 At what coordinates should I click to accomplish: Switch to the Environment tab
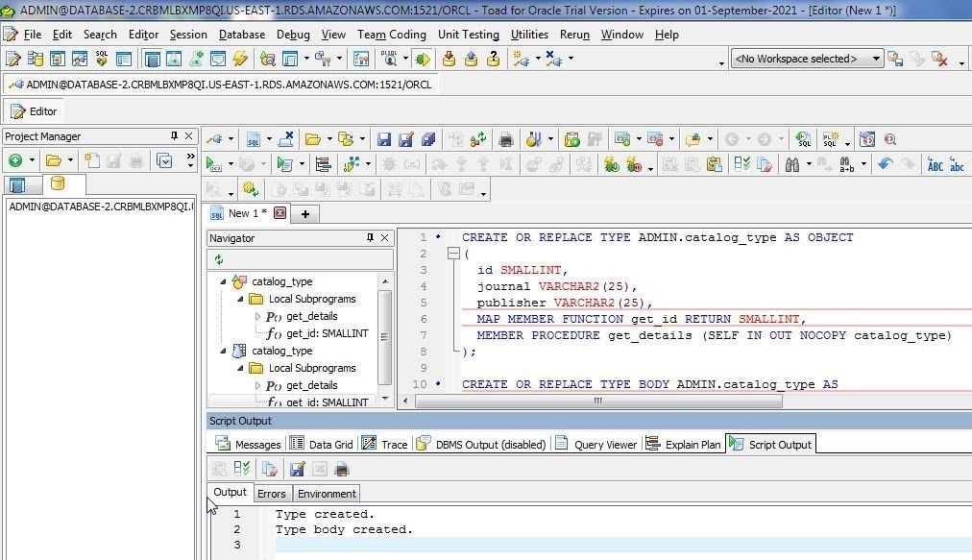click(x=327, y=494)
